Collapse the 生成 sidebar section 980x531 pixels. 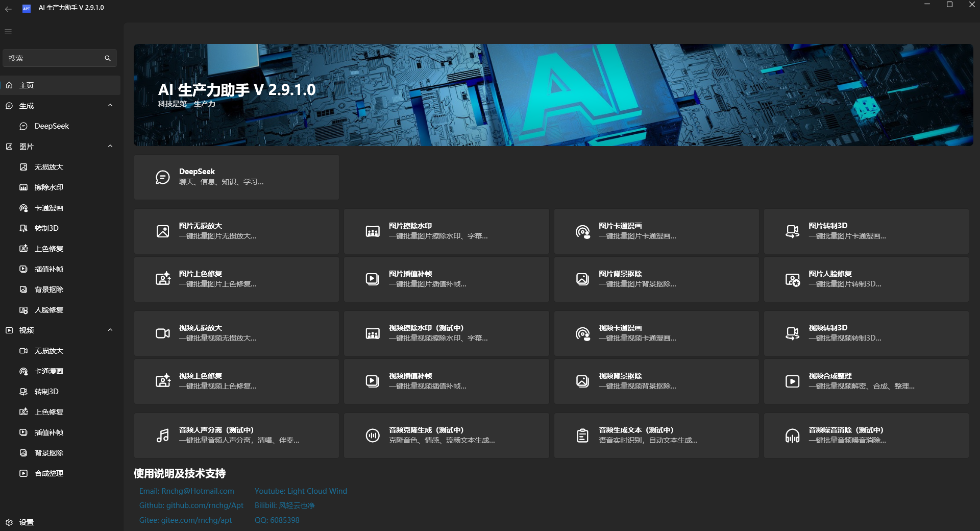110,105
